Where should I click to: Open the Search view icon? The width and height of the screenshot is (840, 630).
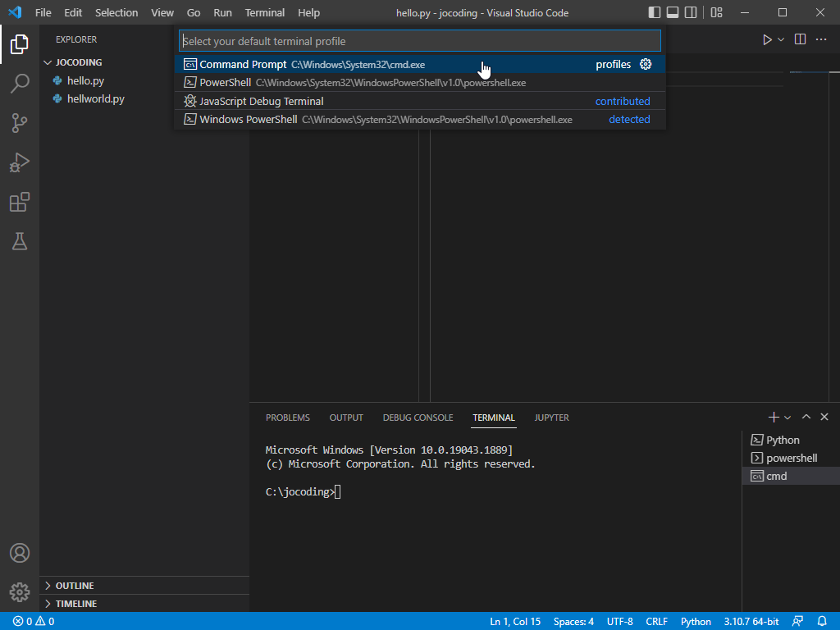click(20, 84)
